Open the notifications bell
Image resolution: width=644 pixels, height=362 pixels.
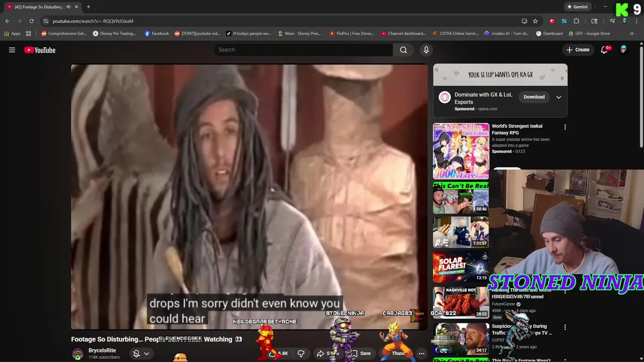(604, 50)
